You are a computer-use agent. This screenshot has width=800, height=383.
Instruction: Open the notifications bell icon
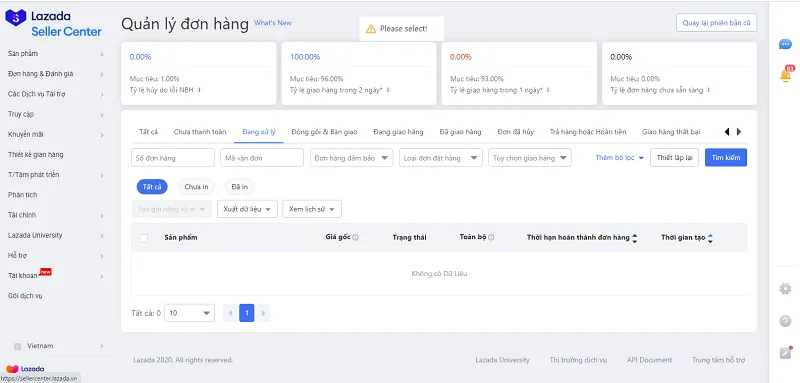(x=786, y=74)
